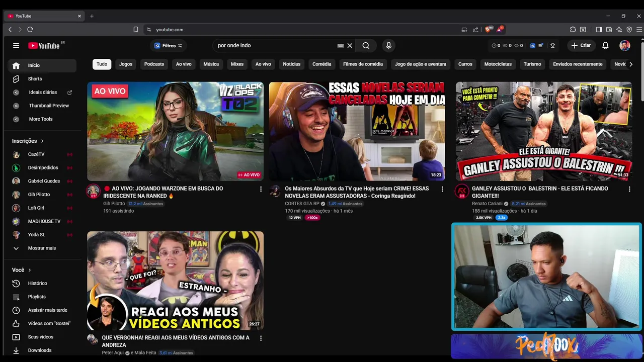Select the Podcasts filter chip
Screen dimensions: 644x362
click(x=154, y=64)
